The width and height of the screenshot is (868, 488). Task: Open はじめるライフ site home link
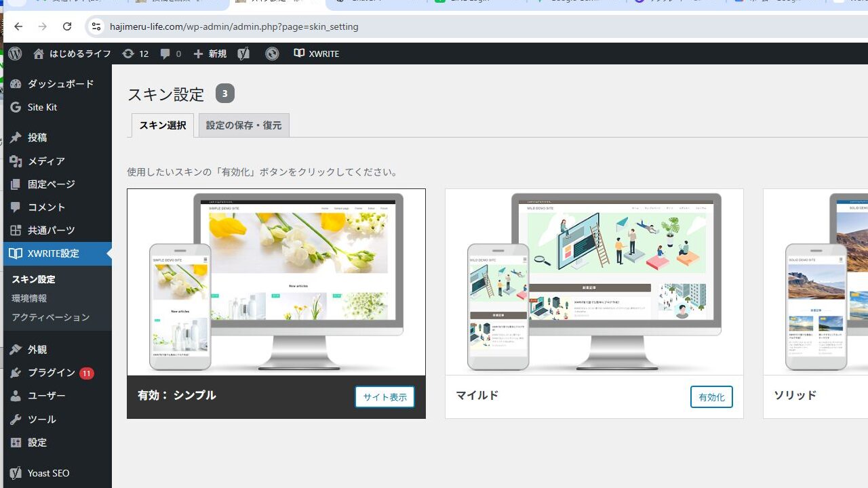click(x=72, y=54)
